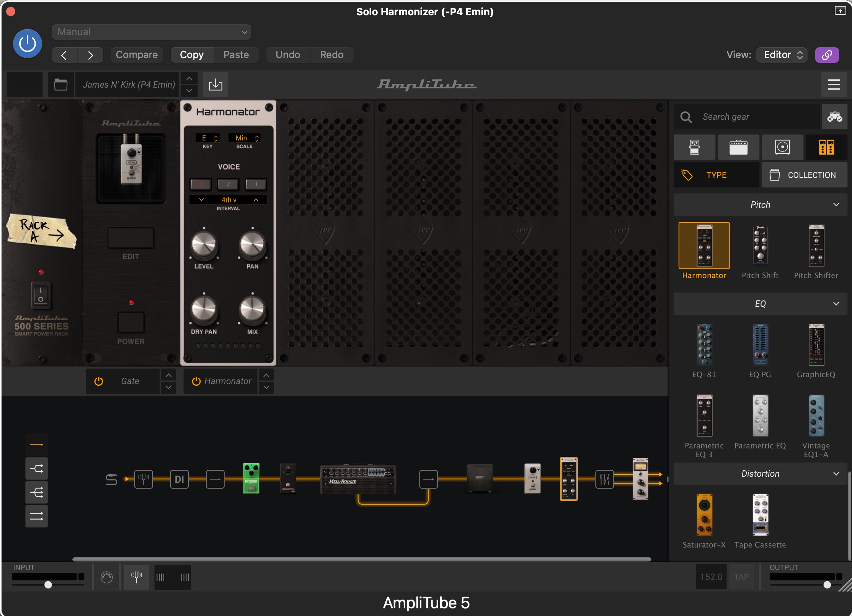Select the EQ-81 gear
Screen dimensions: 852x616
pyautogui.click(x=704, y=345)
